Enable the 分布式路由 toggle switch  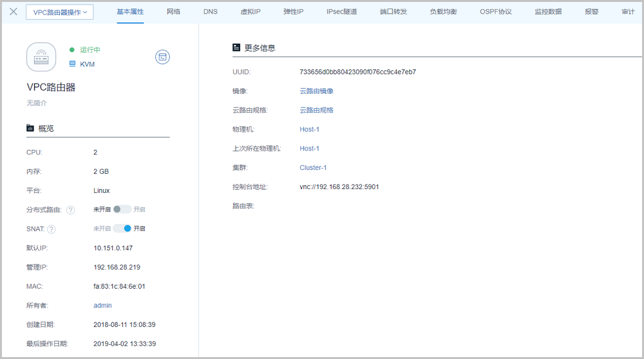(x=122, y=209)
